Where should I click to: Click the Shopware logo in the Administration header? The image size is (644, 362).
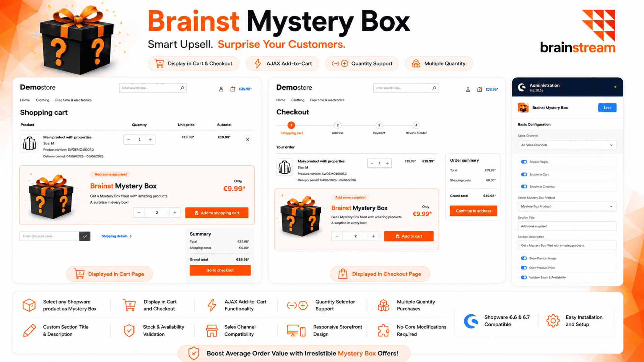click(522, 87)
